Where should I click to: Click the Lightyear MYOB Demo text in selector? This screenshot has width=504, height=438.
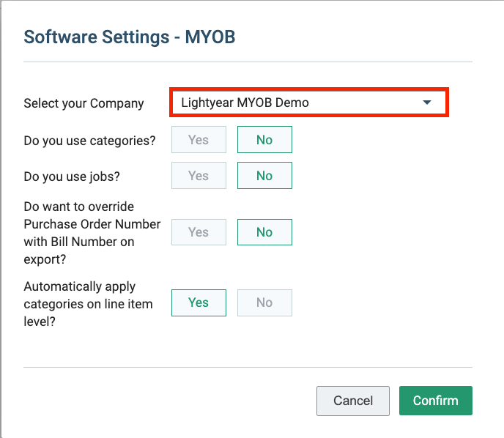coord(245,103)
